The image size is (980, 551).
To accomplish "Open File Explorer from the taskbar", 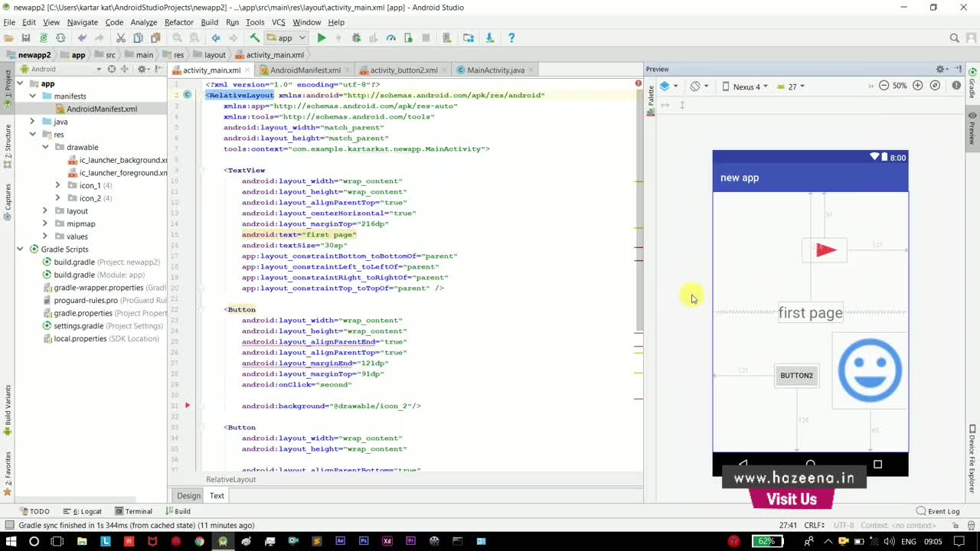I will click(81, 542).
